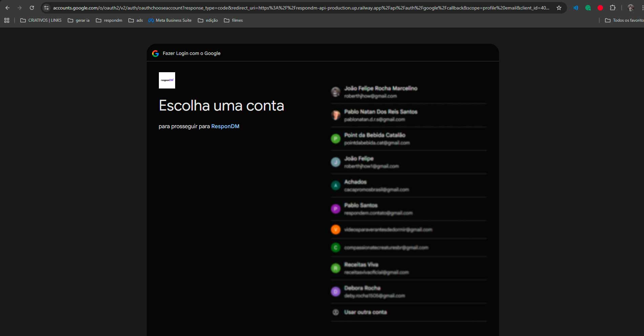
Task: Expand the Todos os favoritos folder
Action: tap(624, 20)
